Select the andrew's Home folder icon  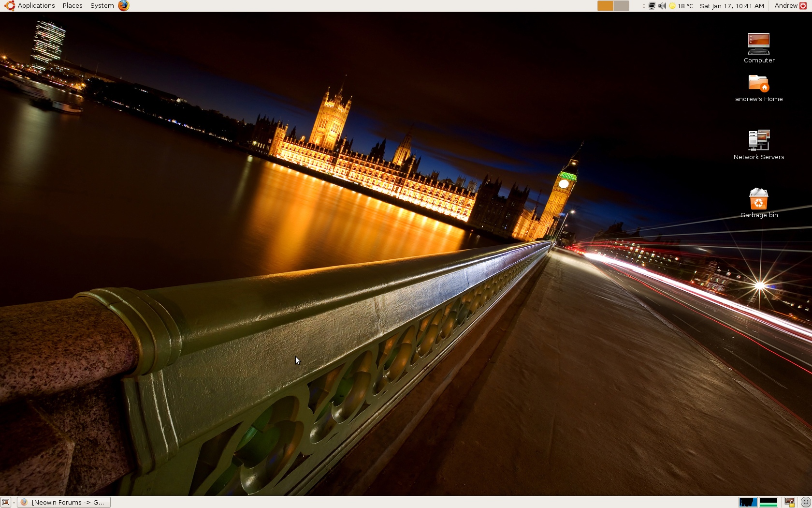pos(759,88)
